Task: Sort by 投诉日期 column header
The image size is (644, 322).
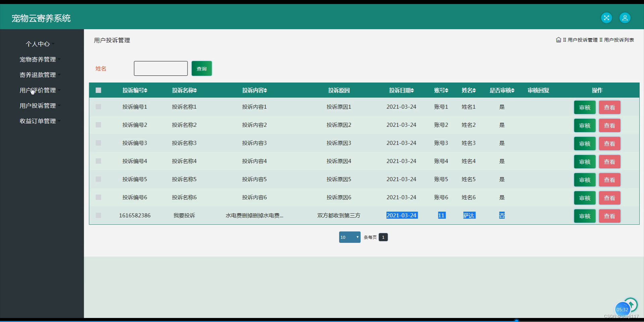Action: coord(401,90)
